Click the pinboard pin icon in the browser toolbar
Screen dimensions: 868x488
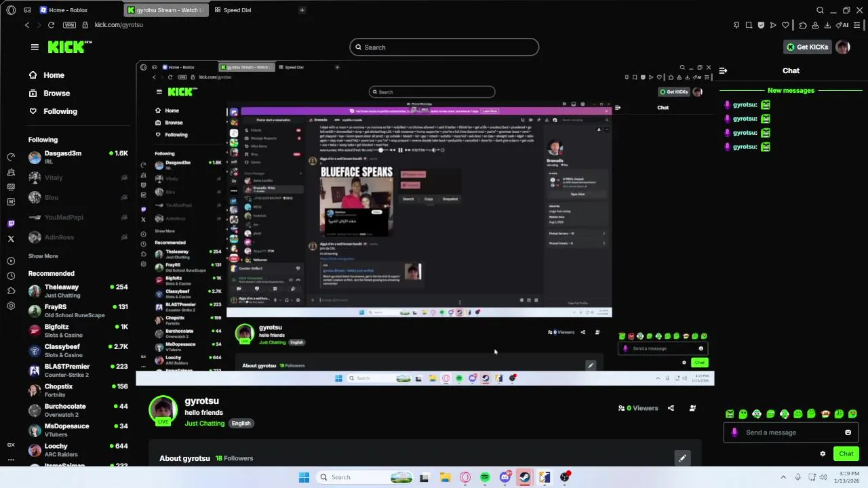(736, 25)
